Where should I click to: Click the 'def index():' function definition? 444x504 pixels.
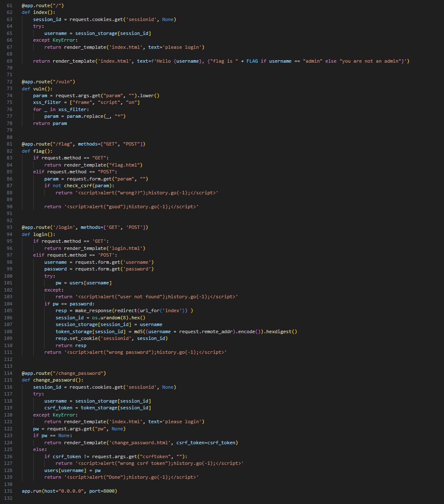click(x=39, y=12)
